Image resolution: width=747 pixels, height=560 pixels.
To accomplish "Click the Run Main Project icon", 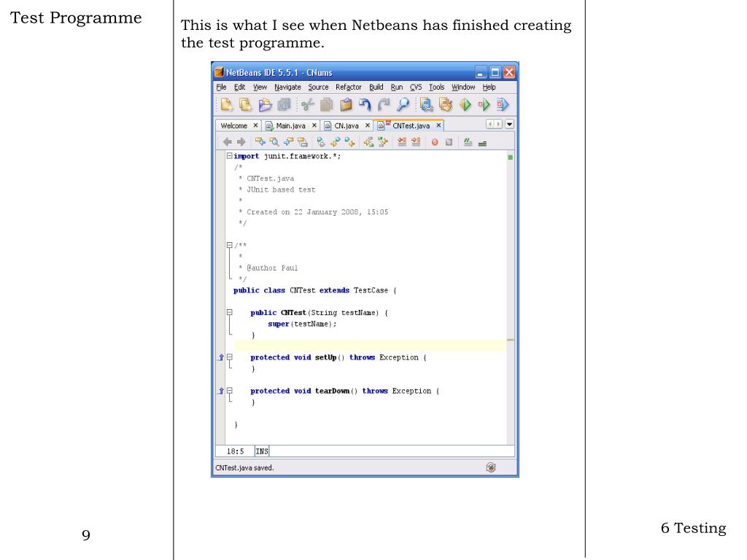I will pos(465,104).
